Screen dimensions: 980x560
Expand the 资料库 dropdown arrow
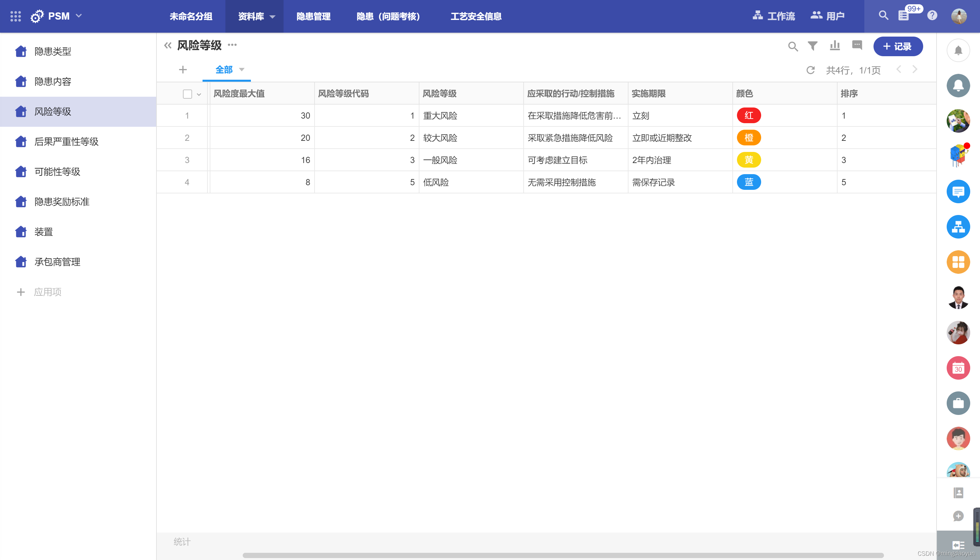click(x=272, y=17)
